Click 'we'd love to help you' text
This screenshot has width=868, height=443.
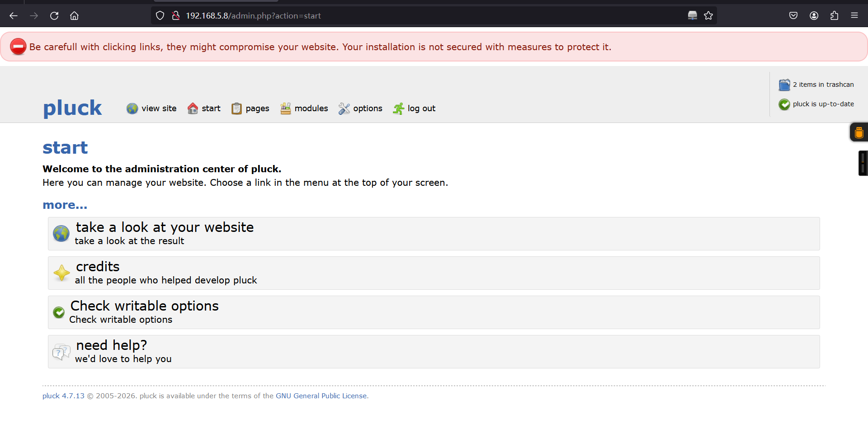(x=123, y=359)
